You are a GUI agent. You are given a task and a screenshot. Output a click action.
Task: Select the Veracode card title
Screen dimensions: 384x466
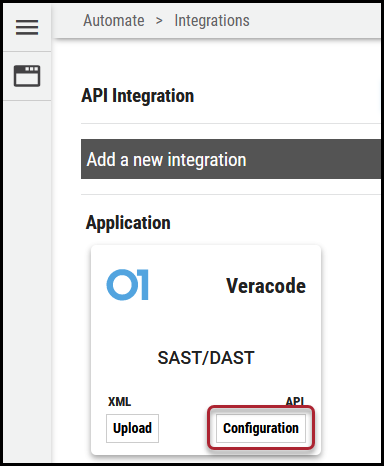266,286
